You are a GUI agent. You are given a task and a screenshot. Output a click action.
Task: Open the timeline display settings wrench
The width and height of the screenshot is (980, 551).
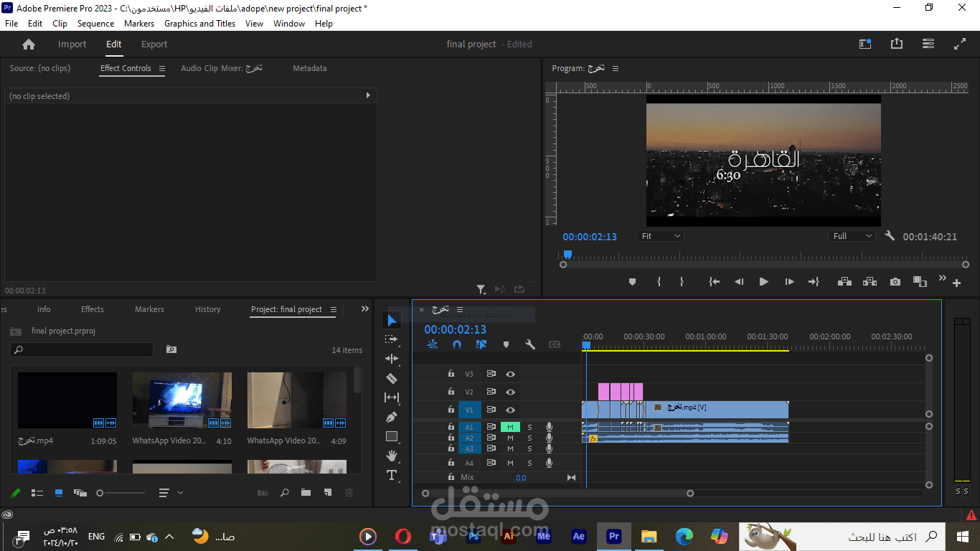coord(530,344)
